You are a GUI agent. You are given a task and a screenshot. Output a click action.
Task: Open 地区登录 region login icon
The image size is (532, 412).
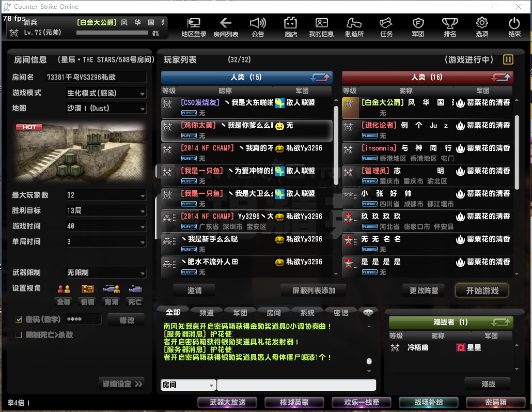tap(194, 27)
